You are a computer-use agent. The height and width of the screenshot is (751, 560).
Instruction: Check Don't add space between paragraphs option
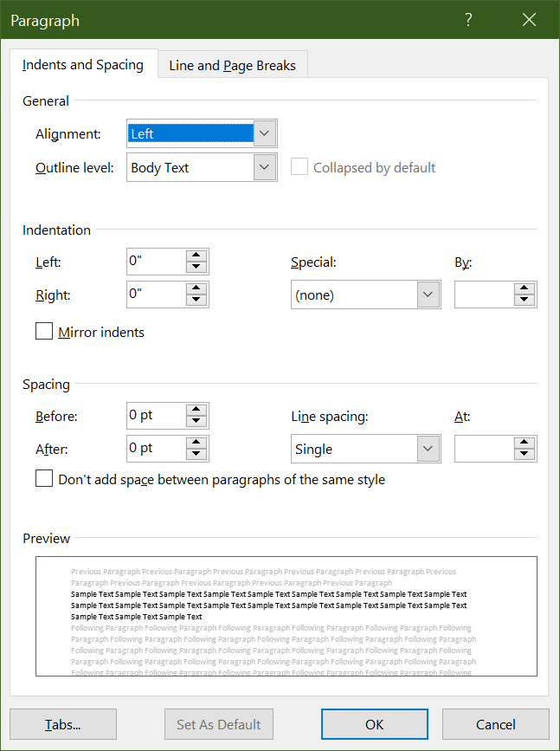tap(44, 478)
